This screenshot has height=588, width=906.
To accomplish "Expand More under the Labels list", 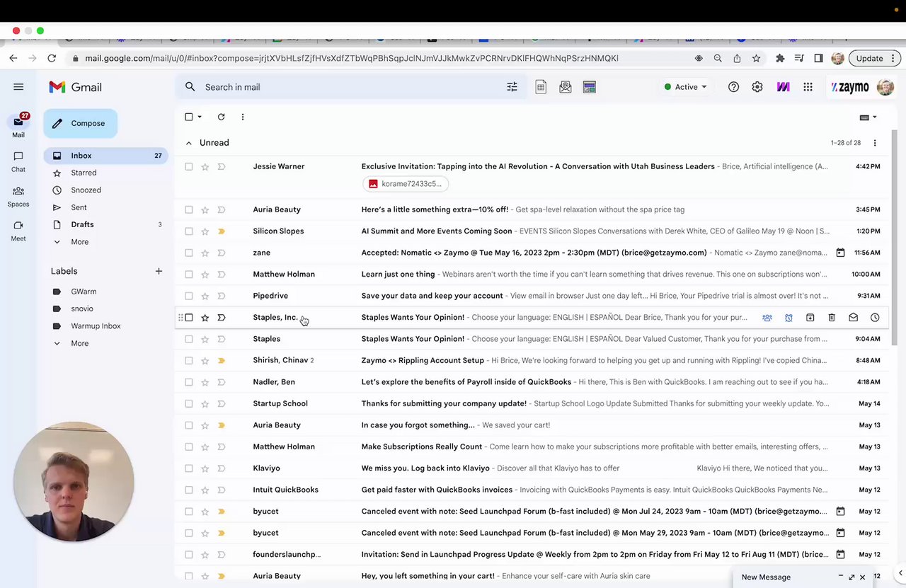I will coord(79,343).
